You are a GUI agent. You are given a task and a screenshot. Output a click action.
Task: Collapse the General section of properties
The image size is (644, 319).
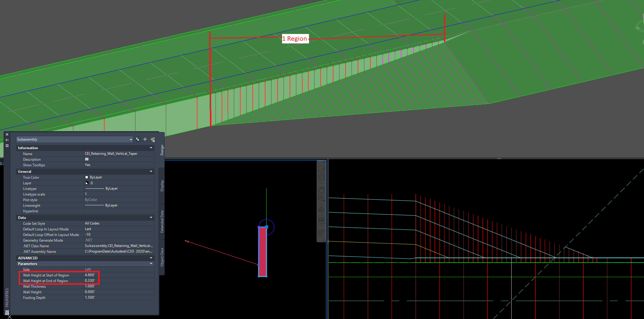tap(151, 171)
